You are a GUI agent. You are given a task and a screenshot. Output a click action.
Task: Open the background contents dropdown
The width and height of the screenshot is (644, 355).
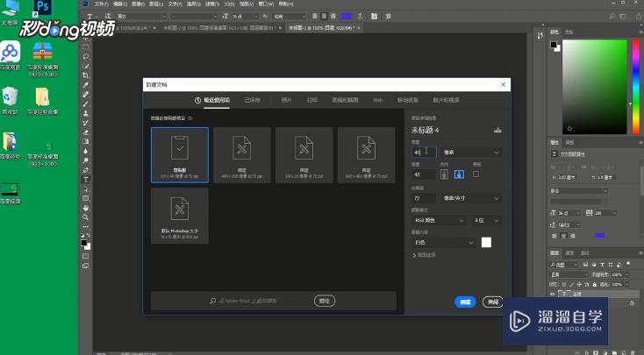[444, 243]
